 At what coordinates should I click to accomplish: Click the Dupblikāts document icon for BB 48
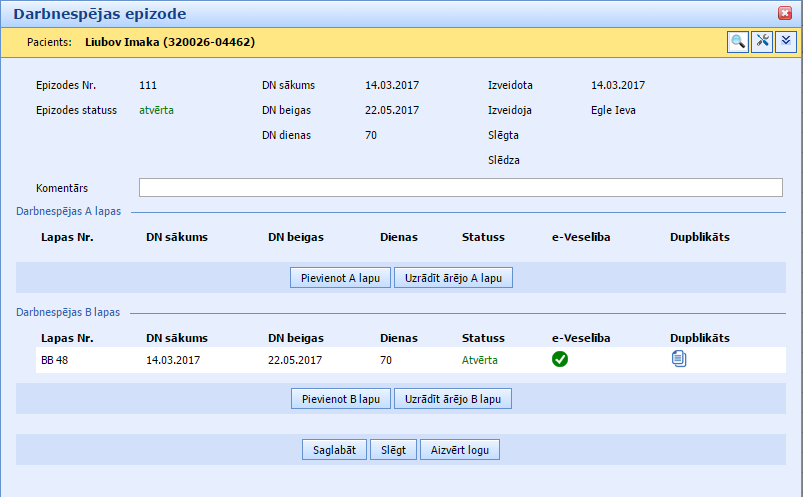pyautogui.click(x=679, y=360)
